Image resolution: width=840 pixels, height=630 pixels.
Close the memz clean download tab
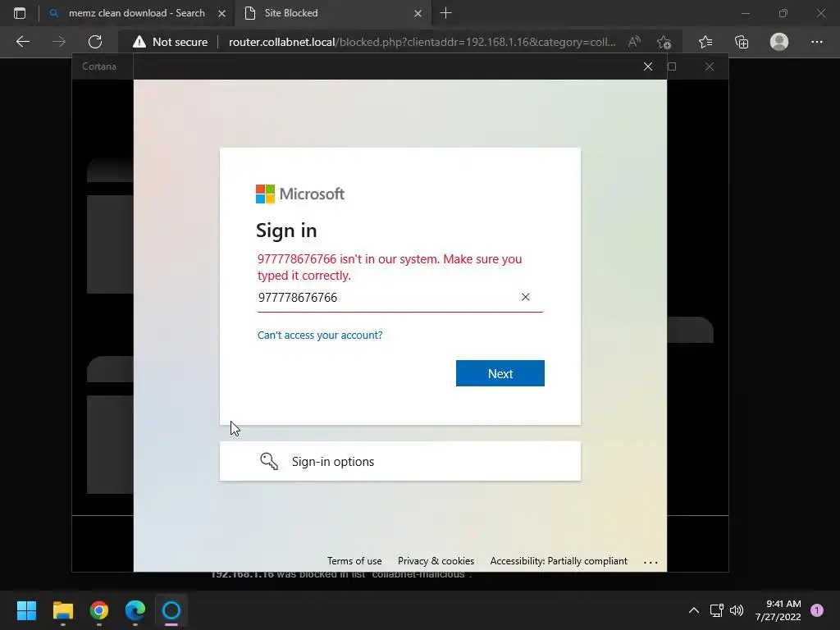click(221, 13)
